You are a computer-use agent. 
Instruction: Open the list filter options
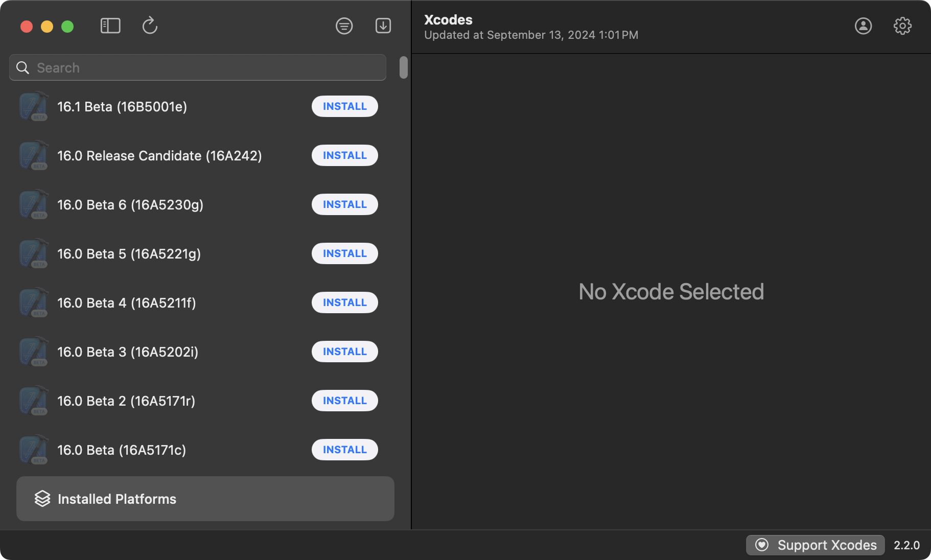point(344,26)
